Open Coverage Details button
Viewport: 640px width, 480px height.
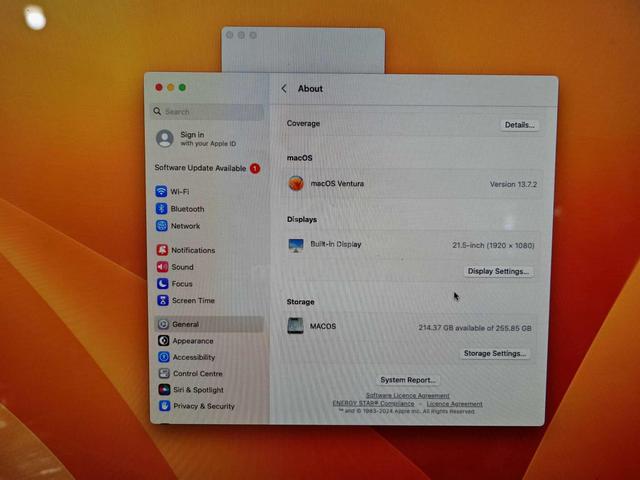pos(520,125)
